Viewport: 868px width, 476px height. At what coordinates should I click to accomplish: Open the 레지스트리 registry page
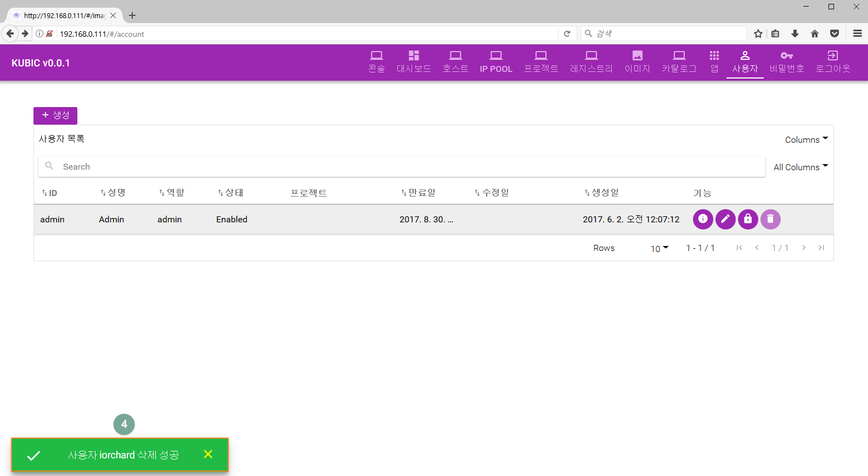591,62
